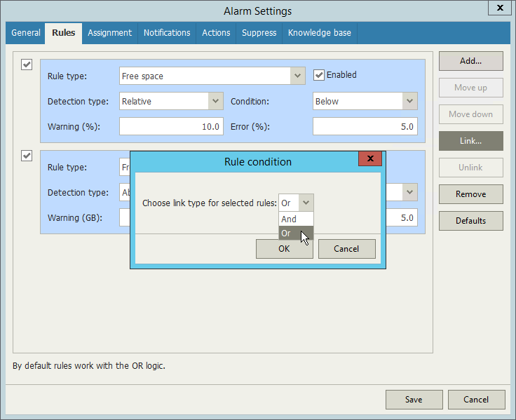Click OK in the Rule condition dialog

pyautogui.click(x=285, y=249)
